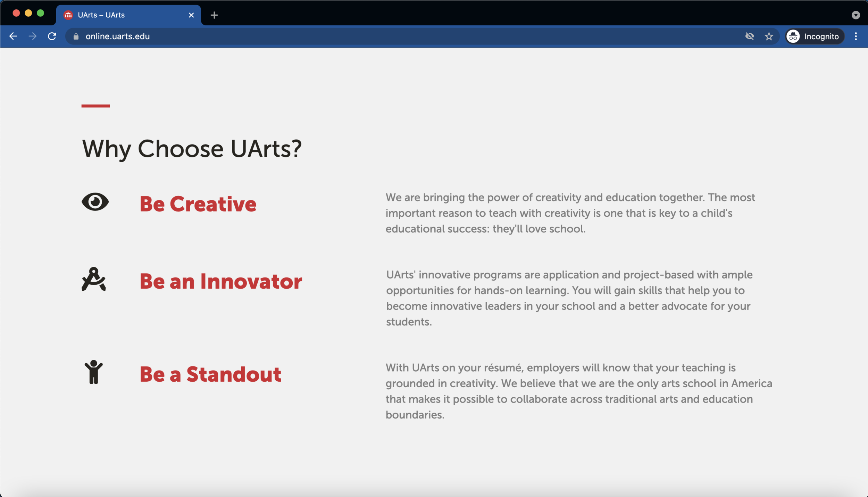Click the drafting compass icon beside Be an Innovator
Image resolution: width=868 pixels, height=497 pixels.
point(94,279)
